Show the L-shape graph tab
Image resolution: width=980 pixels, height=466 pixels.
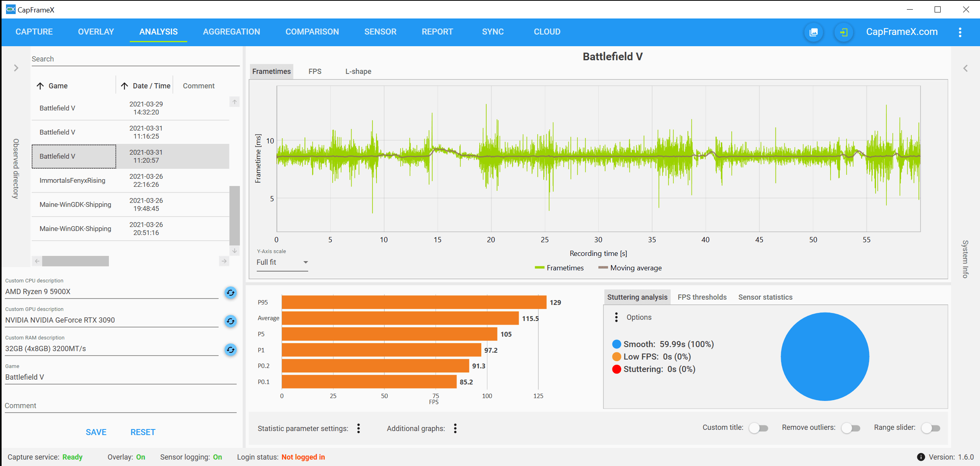click(358, 71)
